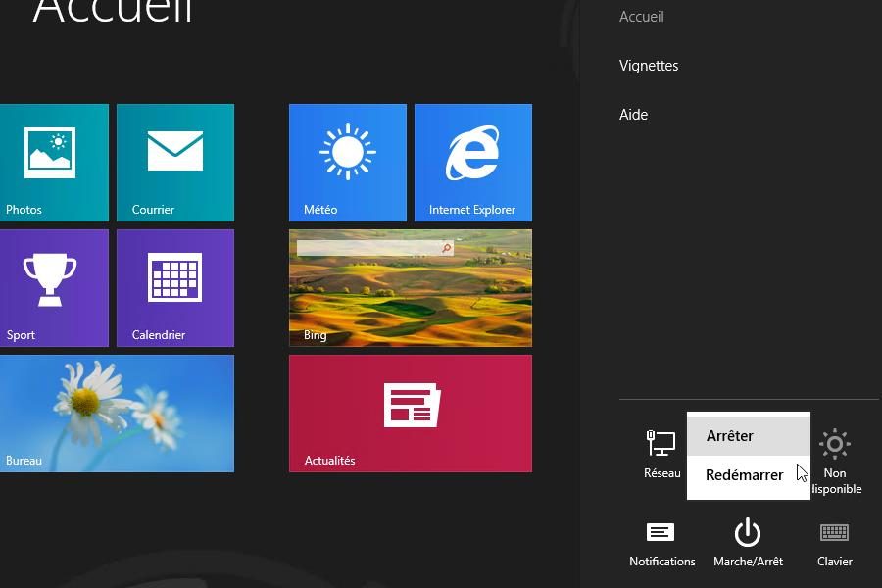Launch the Courrier mail tile
Screen dimensions: 882x588
tap(175, 162)
